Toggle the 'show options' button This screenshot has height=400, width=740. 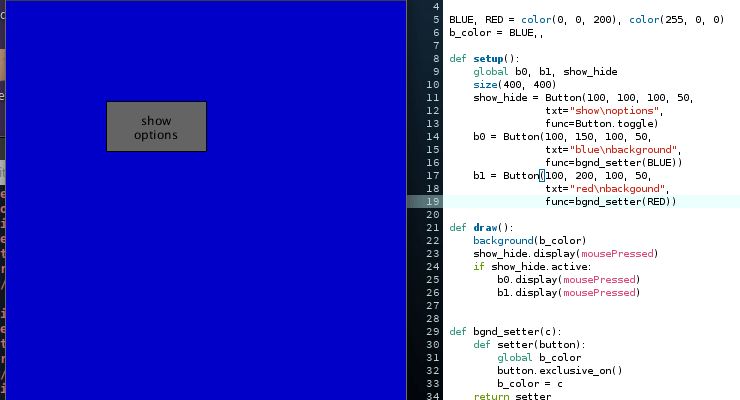pos(156,127)
